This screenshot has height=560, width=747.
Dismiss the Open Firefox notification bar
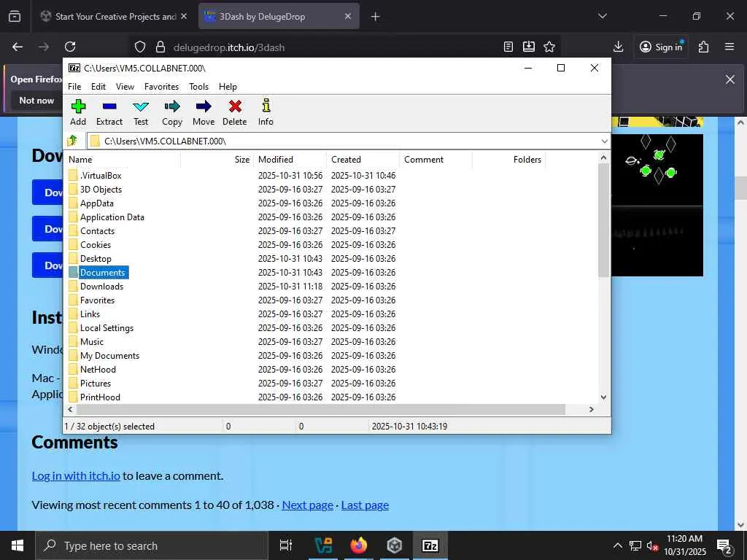tap(729, 79)
